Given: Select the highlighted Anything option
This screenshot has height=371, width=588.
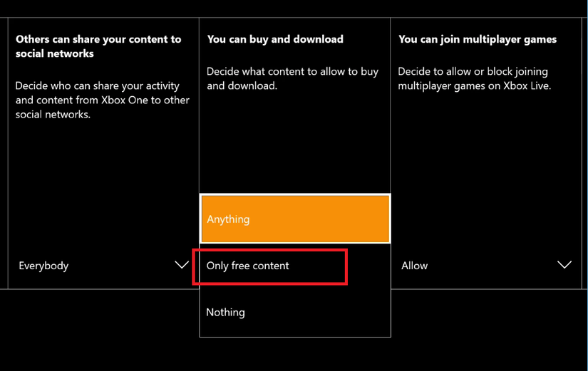Looking at the screenshot, I should point(295,219).
